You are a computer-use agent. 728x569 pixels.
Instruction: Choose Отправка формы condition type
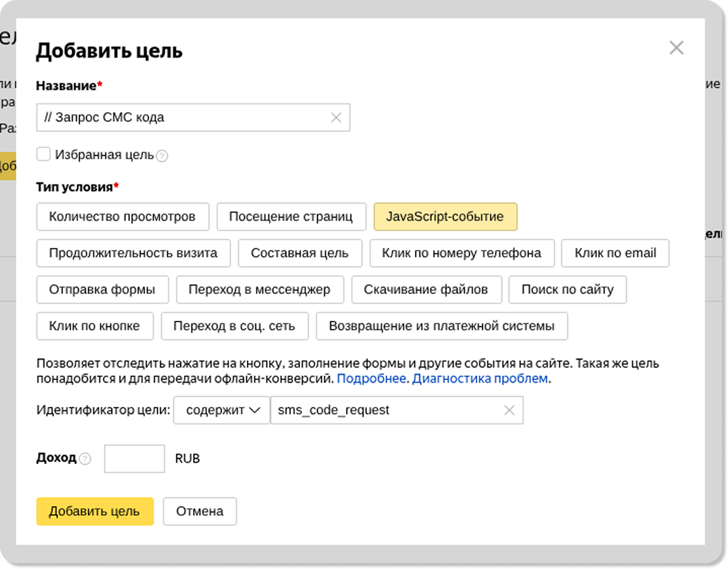point(102,289)
